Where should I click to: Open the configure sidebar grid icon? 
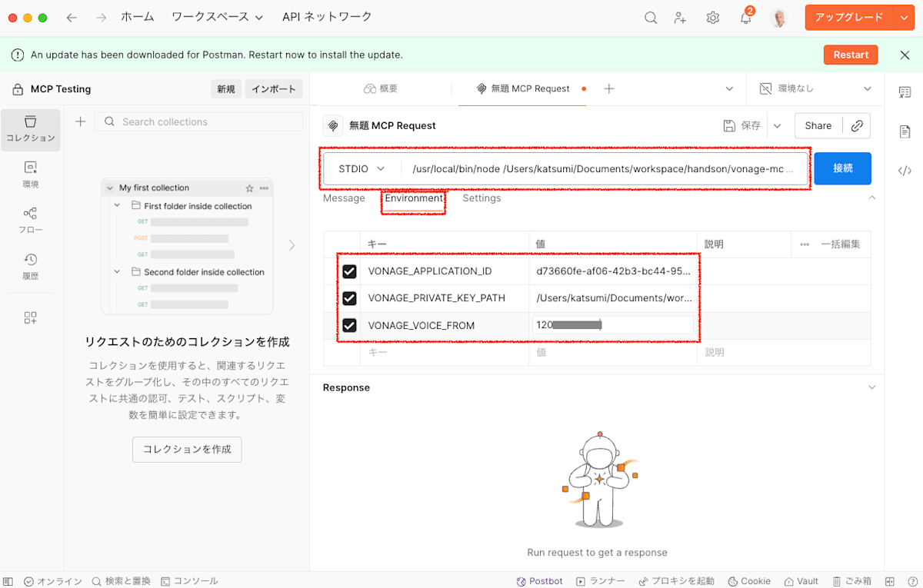pos(31,317)
